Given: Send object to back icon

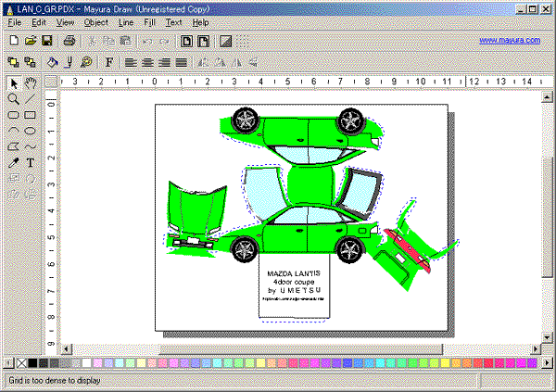Looking at the screenshot, I should click(x=31, y=62).
